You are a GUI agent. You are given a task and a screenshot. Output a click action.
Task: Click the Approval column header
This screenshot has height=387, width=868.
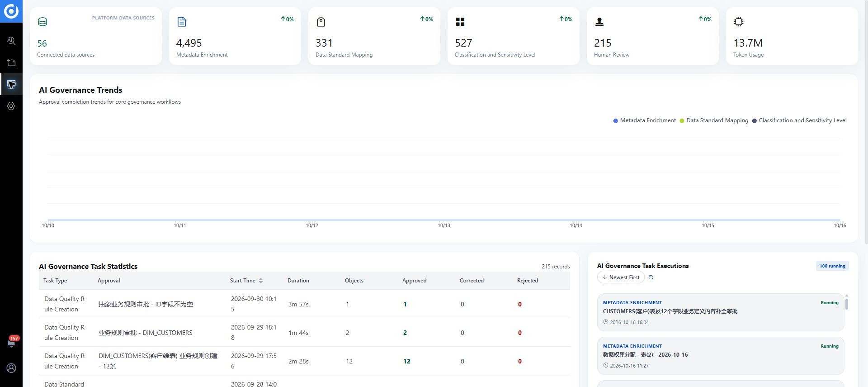click(109, 281)
